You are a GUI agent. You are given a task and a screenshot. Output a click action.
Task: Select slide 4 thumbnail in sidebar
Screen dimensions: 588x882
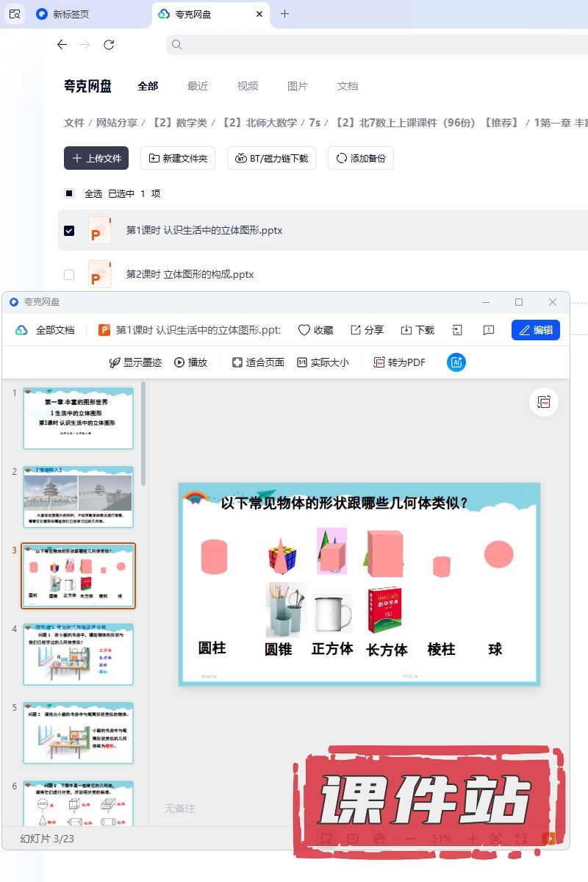79,654
